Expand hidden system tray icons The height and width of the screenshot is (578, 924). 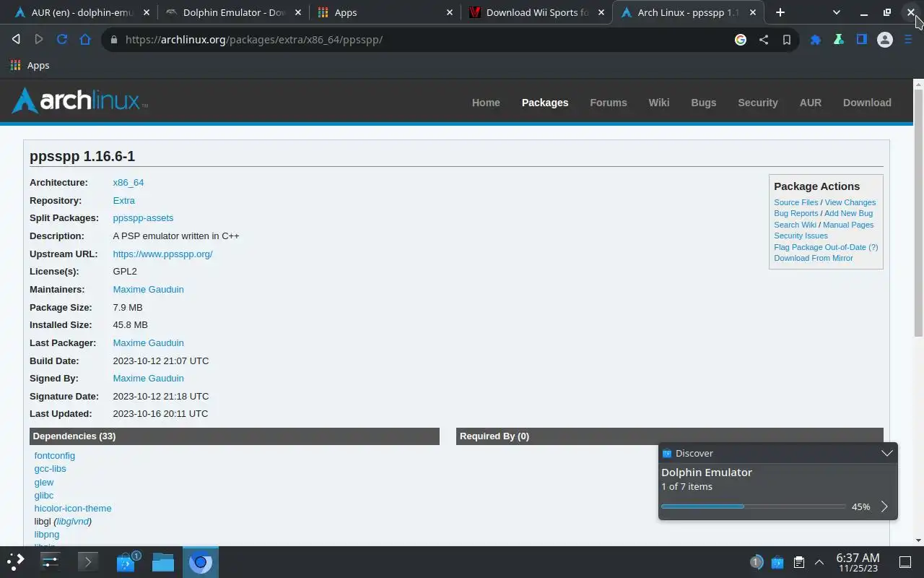click(x=819, y=562)
